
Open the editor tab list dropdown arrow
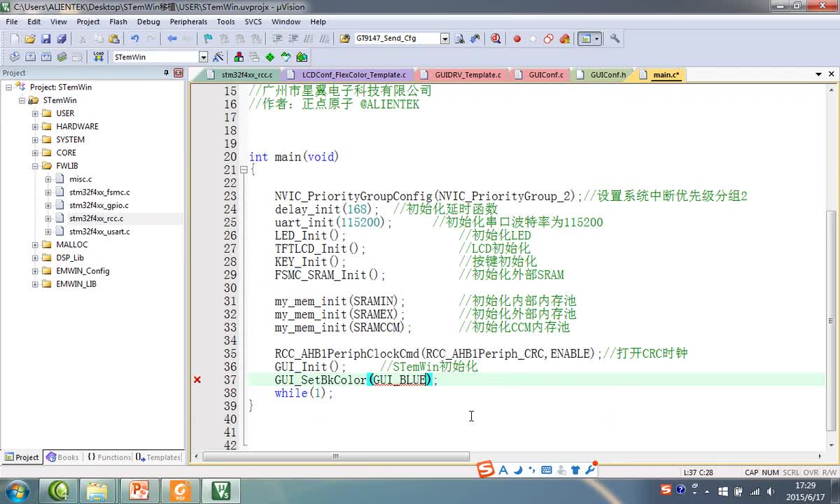818,74
